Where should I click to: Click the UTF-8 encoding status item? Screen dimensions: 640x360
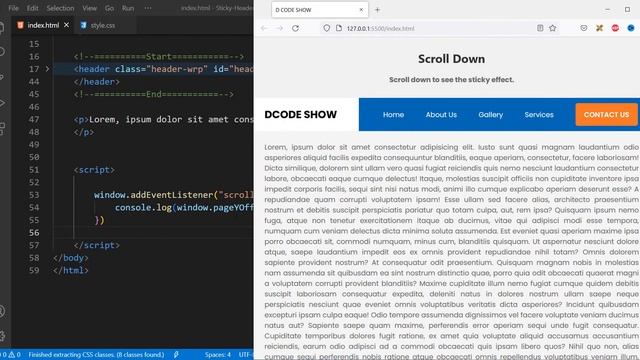tap(245, 355)
